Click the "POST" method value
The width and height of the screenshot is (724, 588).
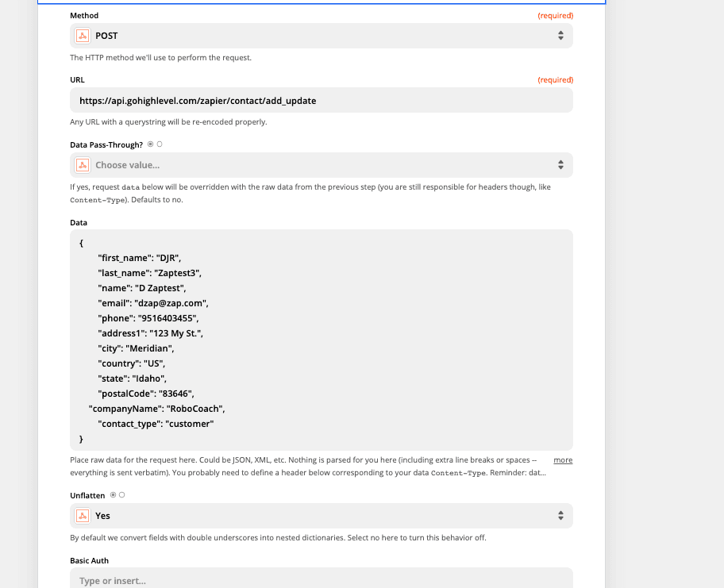[x=106, y=36]
